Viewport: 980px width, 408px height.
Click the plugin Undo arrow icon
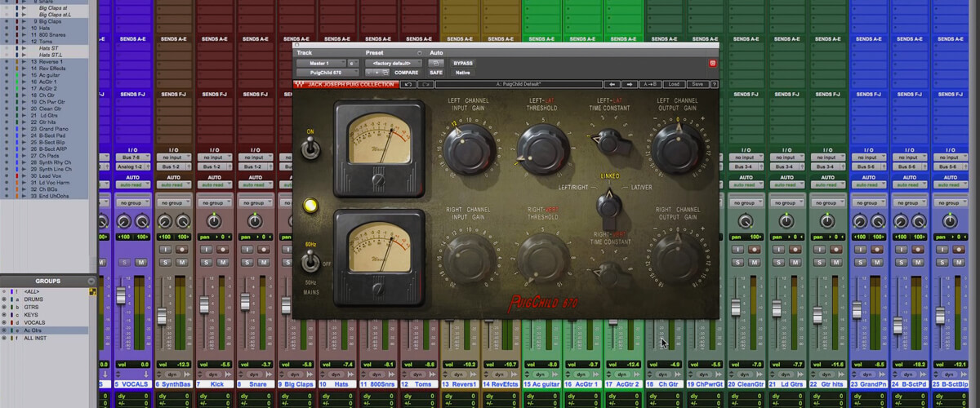click(x=408, y=84)
